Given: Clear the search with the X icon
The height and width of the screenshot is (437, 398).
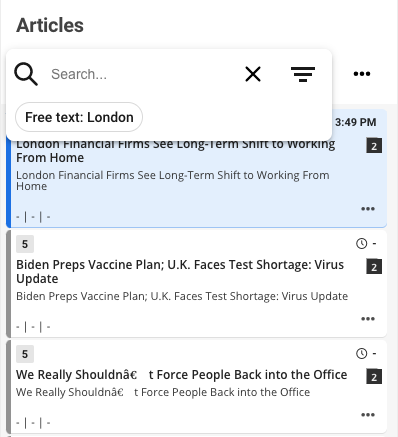Looking at the screenshot, I should point(253,74).
